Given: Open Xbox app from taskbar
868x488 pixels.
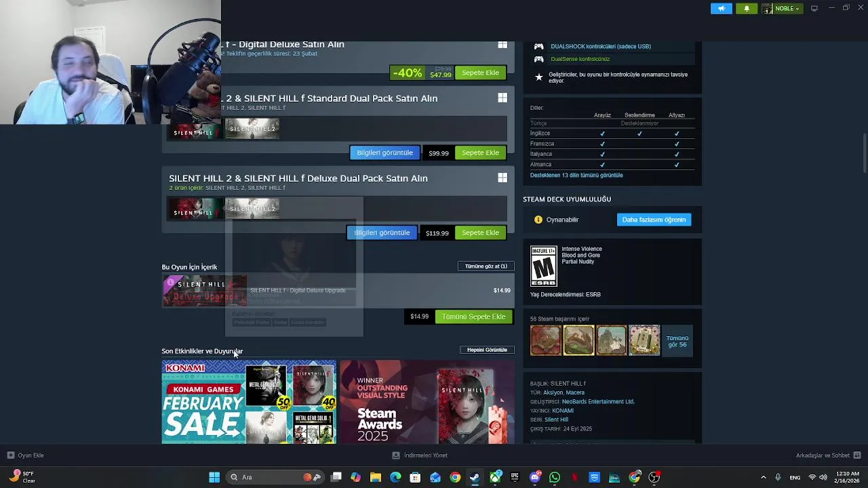Looking at the screenshot, I should click(496, 477).
